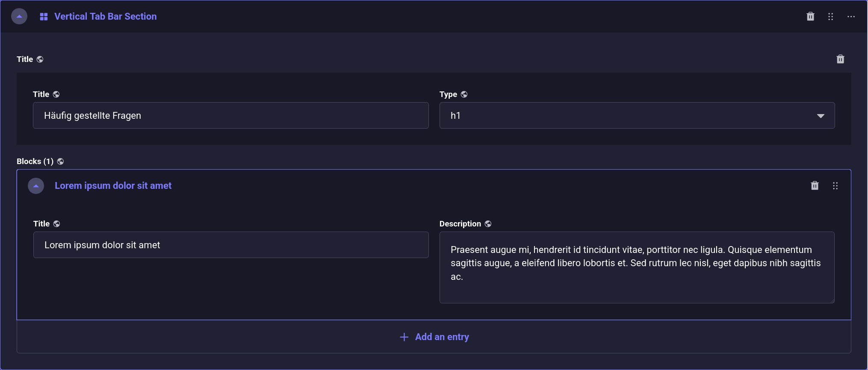Viewport: 868px width, 370px height.
Task: Focus the Häufig gestellte Fragen title field
Action: pyautogui.click(x=230, y=115)
